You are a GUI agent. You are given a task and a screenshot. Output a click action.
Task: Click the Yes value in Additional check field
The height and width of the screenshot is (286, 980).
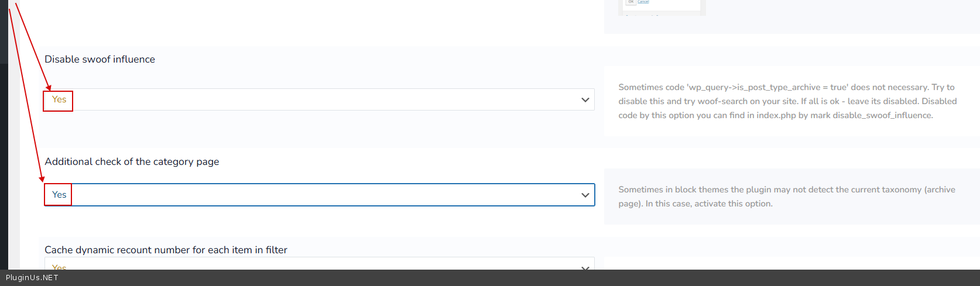click(x=59, y=195)
